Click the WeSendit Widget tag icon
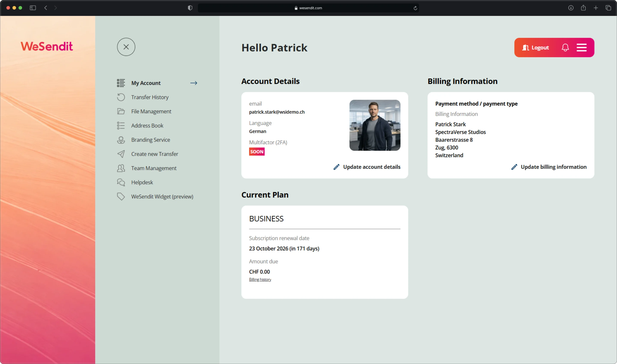The image size is (617, 364). click(121, 196)
